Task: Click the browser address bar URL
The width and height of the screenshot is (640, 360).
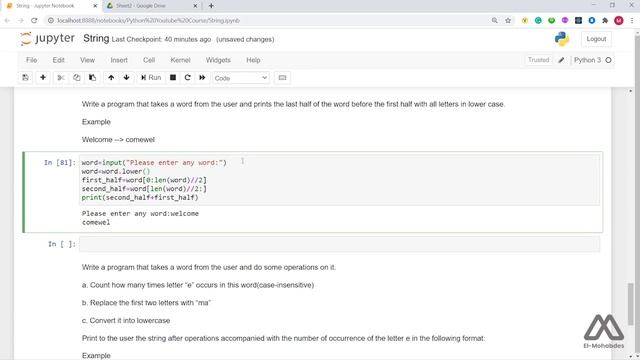Action: (148, 20)
